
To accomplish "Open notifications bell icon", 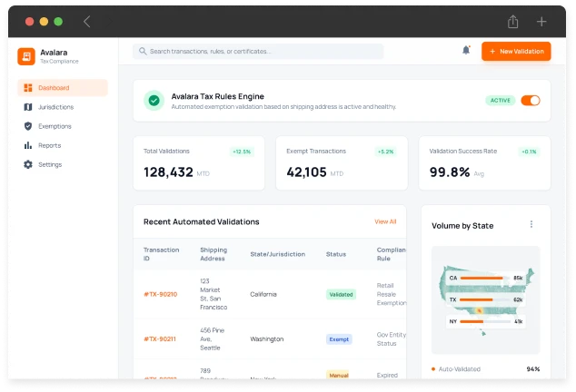I will [x=466, y=51].
